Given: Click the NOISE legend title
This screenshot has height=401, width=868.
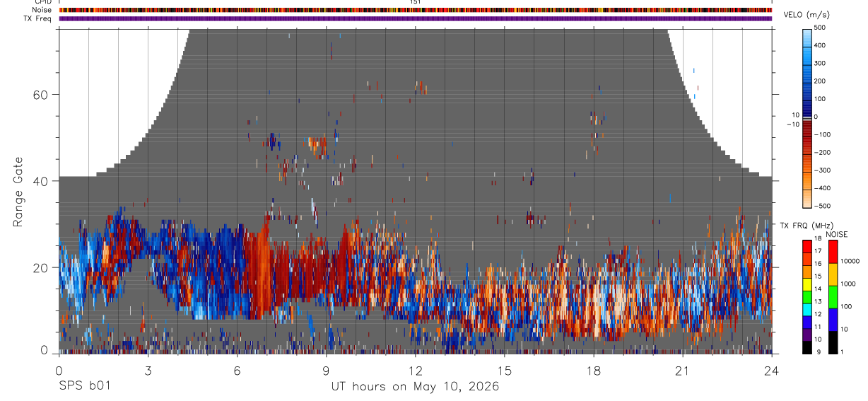Looking at the screenshot, I should (x=836, y=234).
